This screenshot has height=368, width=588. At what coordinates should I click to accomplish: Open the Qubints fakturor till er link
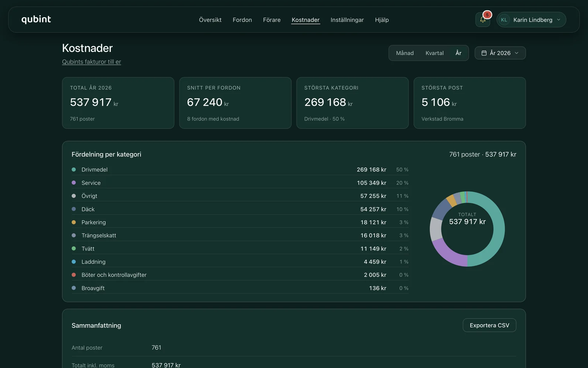click(x=92, y=62)
